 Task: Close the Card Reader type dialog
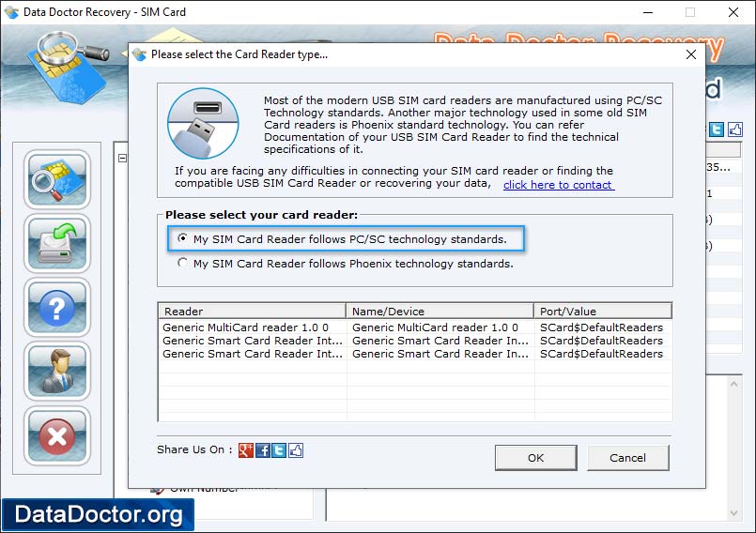click(x=691, y=54)
